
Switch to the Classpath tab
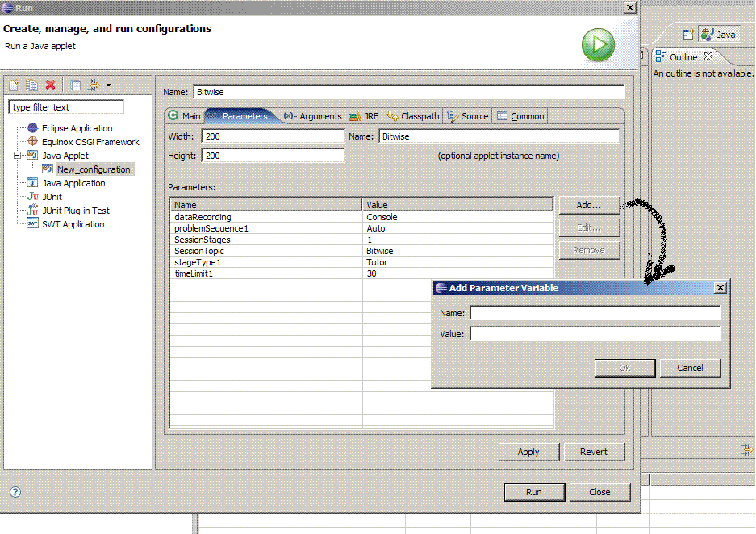coord(413,116)
